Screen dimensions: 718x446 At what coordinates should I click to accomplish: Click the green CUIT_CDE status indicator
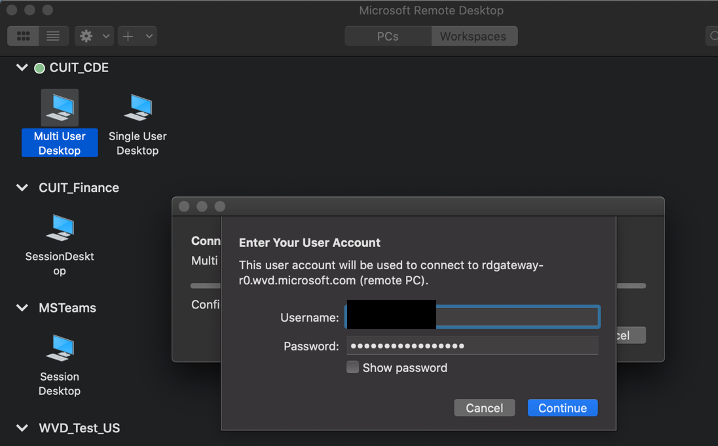click(x=39, y=68)
